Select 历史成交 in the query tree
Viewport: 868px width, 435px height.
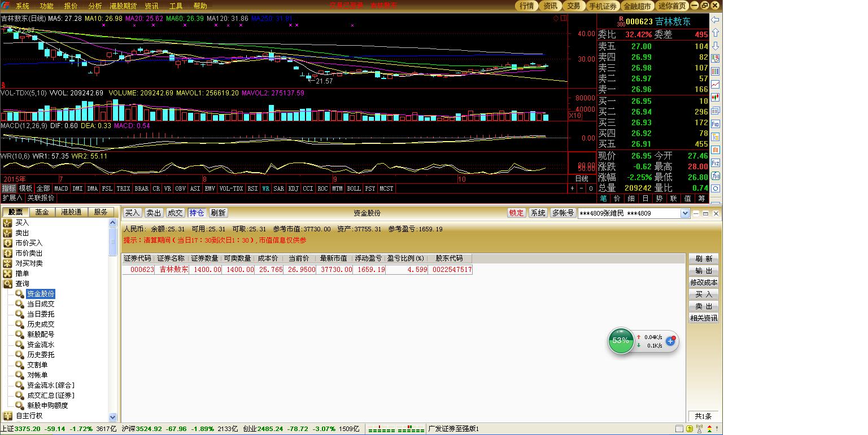tap(41, 324)
